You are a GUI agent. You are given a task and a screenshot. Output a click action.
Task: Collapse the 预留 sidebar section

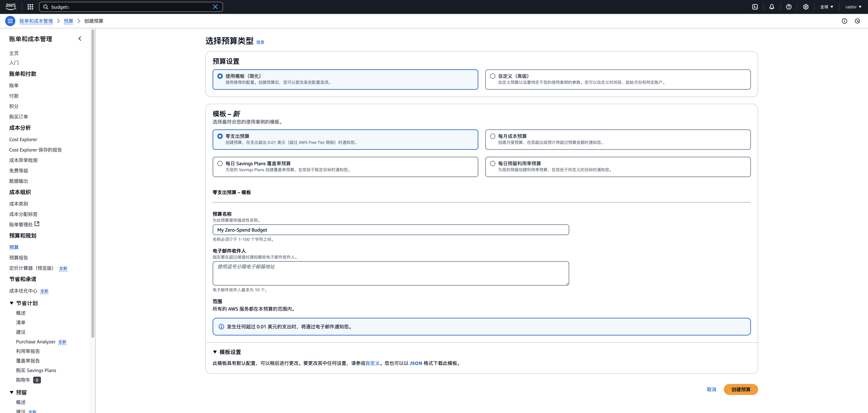pos(11,392)
